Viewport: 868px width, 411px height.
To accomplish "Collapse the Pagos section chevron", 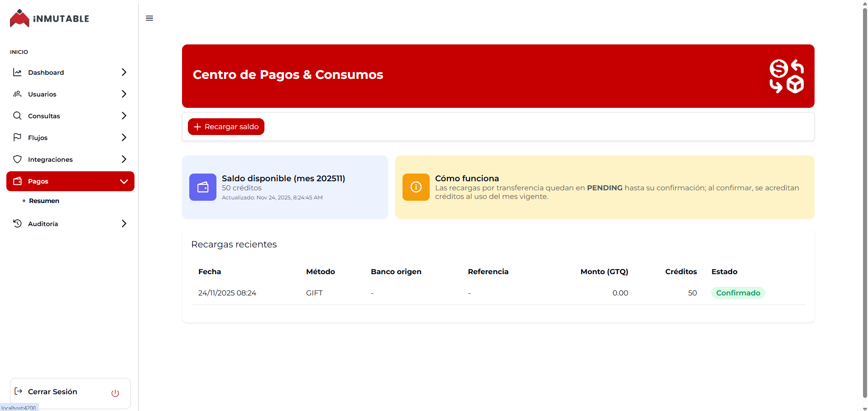I will pyautogui.click(x=124, y=181).
